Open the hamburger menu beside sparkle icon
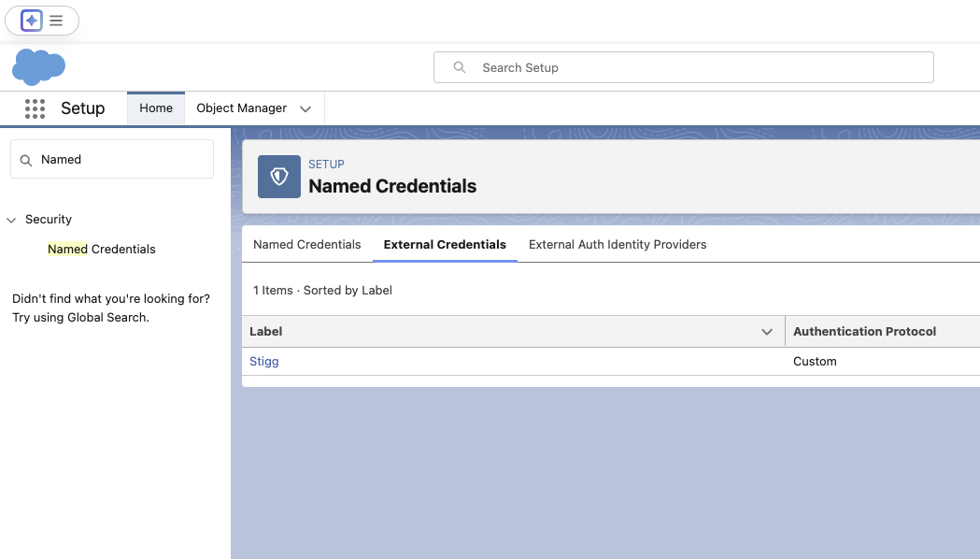The height and width of the screenshot is (559, 980). (x=56, y=21)
